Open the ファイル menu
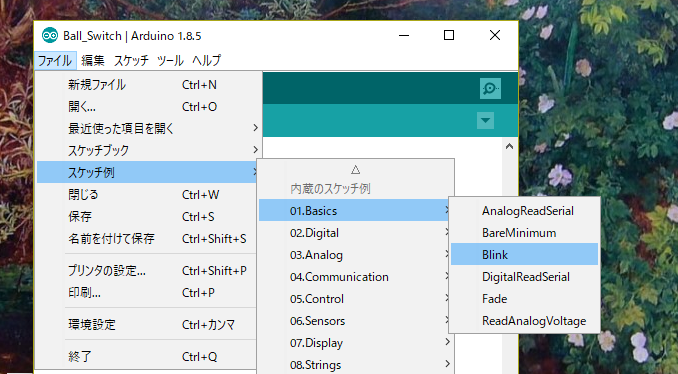 coord(55,60)
